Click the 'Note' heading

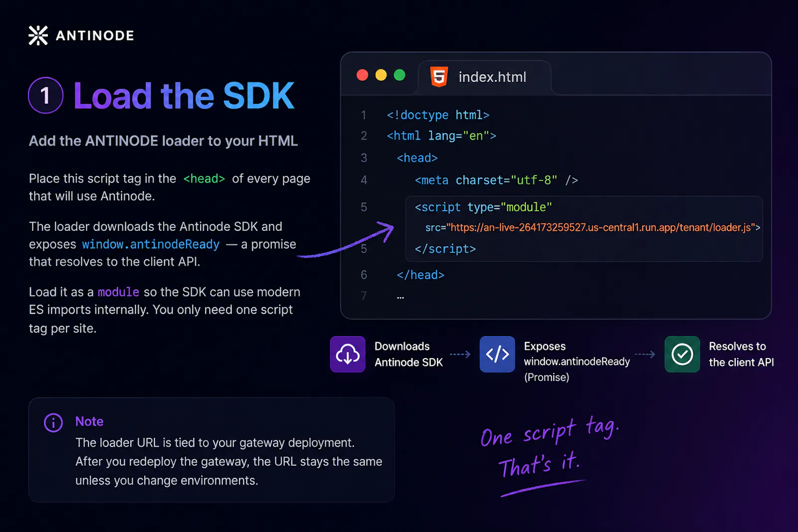point(89,422)
